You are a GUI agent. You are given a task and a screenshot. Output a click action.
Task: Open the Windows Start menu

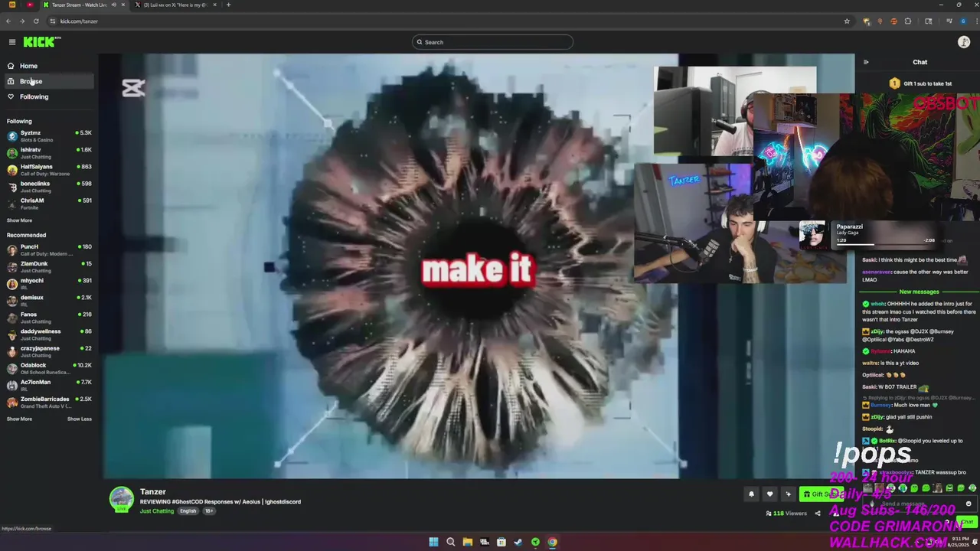click(x=433, y=542)
